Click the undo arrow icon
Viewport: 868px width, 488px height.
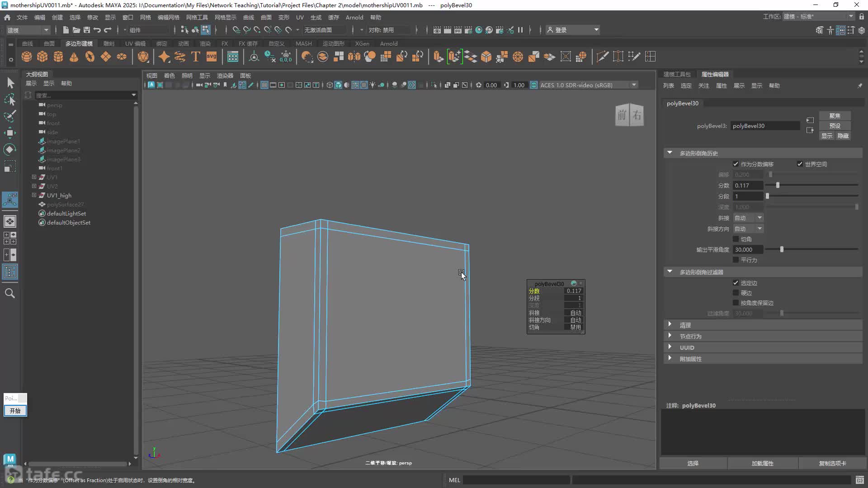point(97,30)
